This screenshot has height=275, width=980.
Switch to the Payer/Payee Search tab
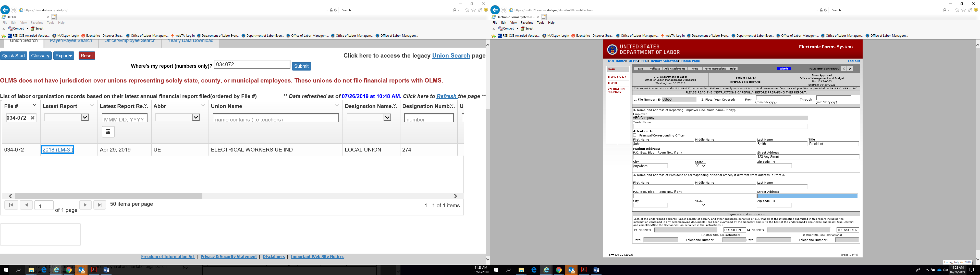pyautogui.click(x=71, y=41)
